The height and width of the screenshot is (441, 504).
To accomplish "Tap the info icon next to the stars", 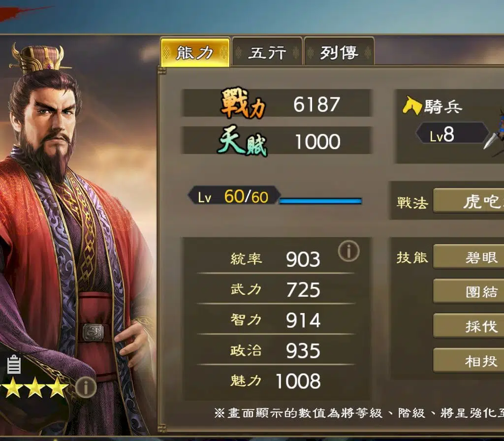I will (x=86, y=387).
